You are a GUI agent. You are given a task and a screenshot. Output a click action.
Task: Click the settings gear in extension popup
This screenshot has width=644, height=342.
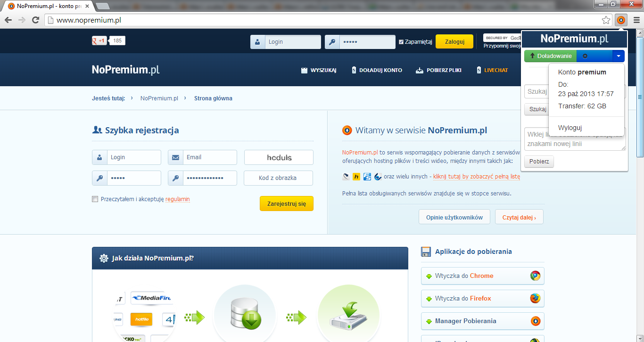585,56
